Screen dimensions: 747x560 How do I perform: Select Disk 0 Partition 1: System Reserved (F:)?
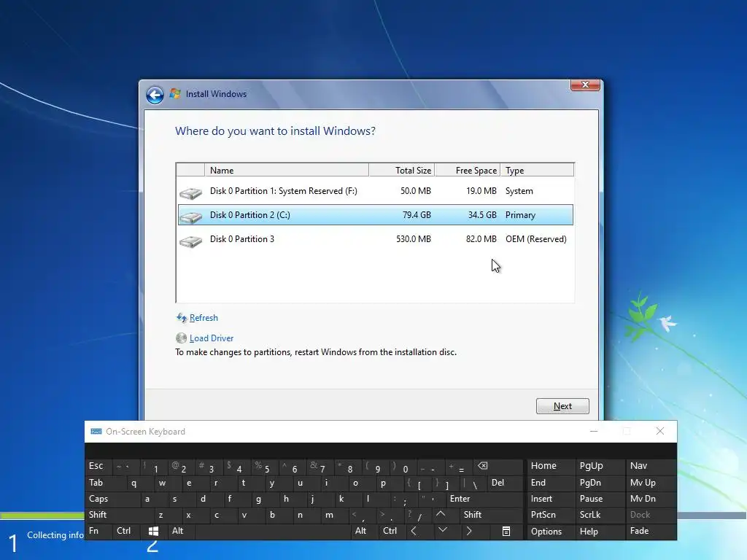point(376,191)
